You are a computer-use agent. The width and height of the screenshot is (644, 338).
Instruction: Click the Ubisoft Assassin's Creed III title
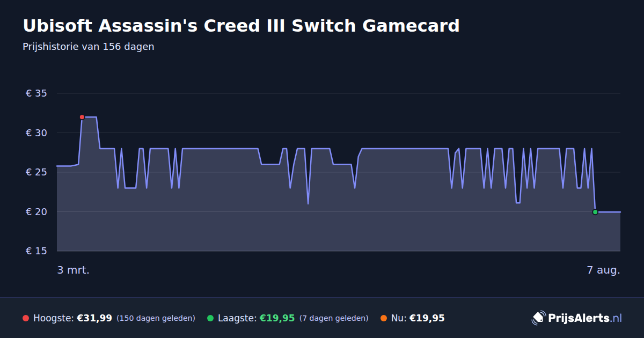pos(241,25)
